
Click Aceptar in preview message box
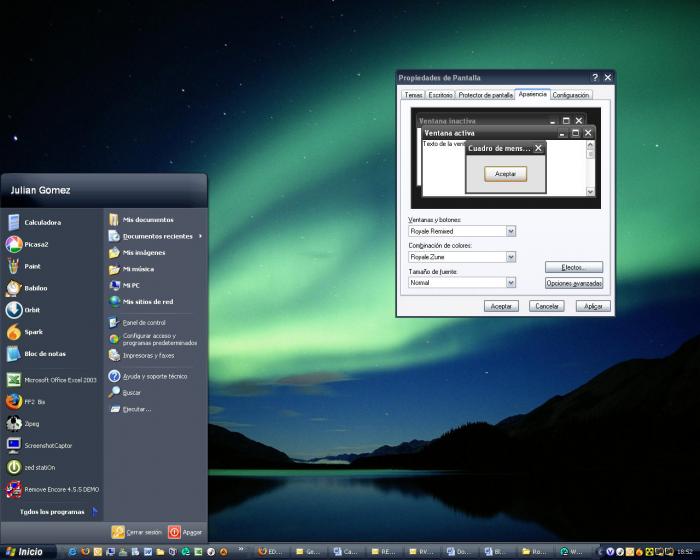point(505,174)
